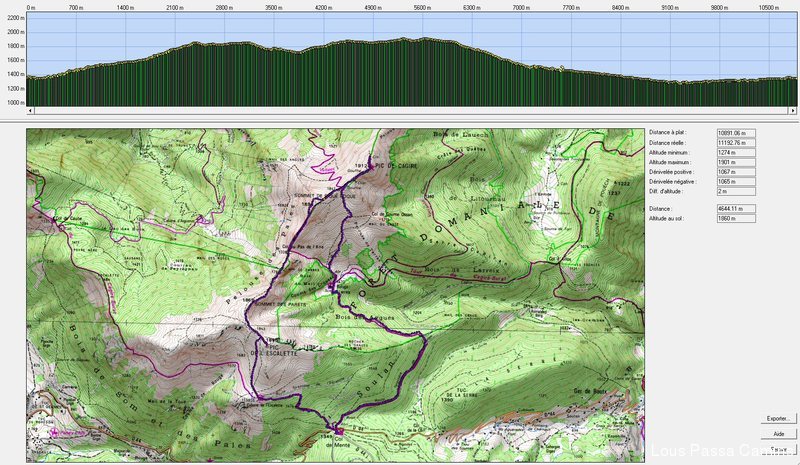Click the Exporter button
Viewport: 800px width, 465px height.
click(777, 418)
